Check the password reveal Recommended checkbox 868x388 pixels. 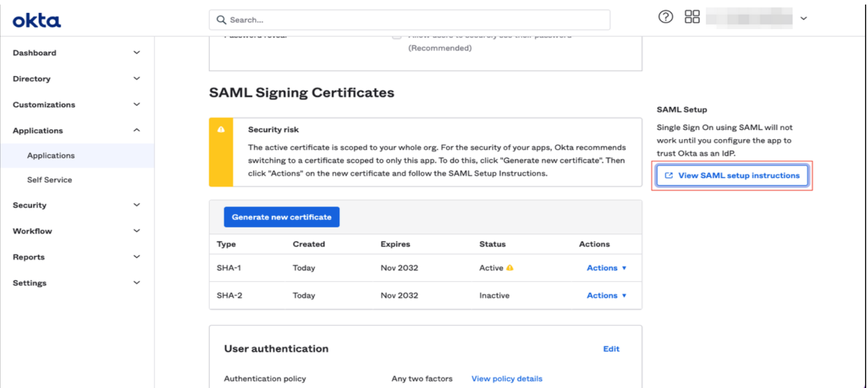pyautogui.click(x=396, y=35)
